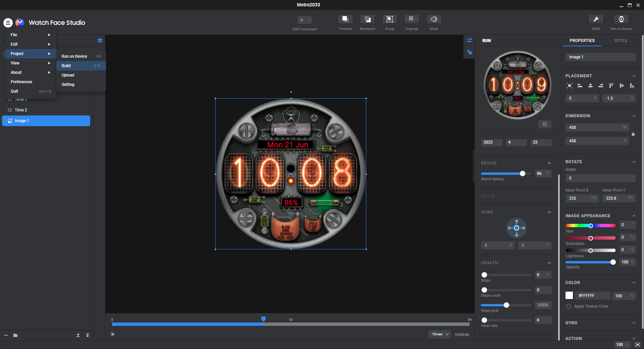Open the layers stack icon

[x=100, y=41]
